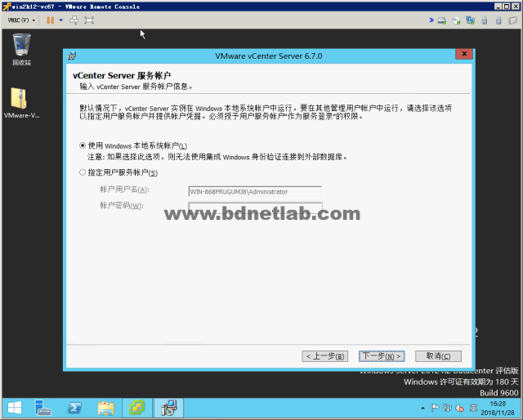This screenshot has height=420, width=523.
Task: Click the VMware Remote Console title bar icon
Action: 7,7
